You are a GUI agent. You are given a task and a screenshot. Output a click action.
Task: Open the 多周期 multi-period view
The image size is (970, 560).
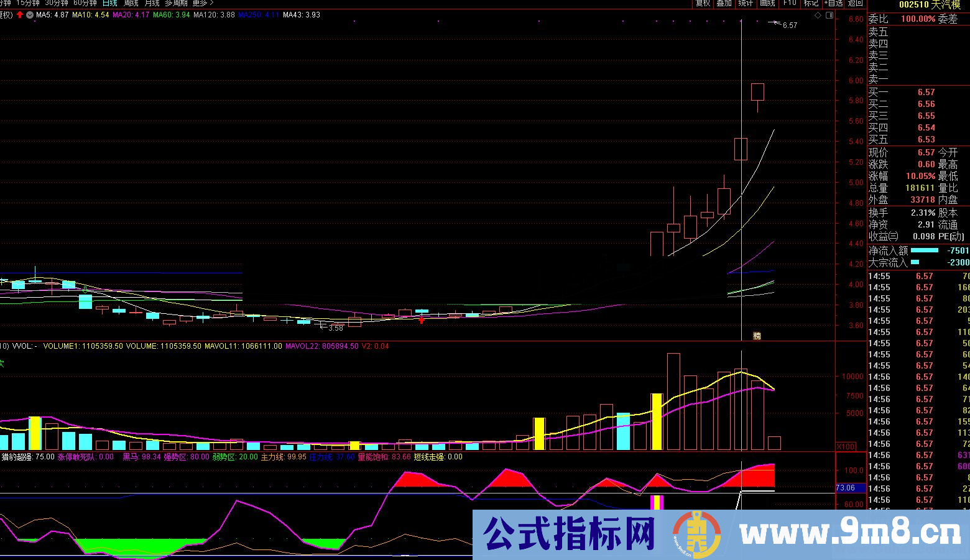(x=177, y=3)
